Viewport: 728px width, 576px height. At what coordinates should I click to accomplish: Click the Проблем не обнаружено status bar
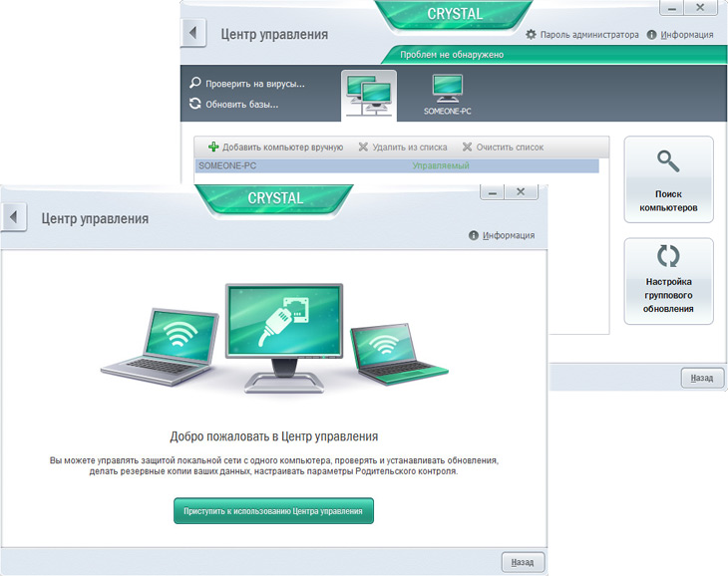pyautogui.click(x=553, y=55)
